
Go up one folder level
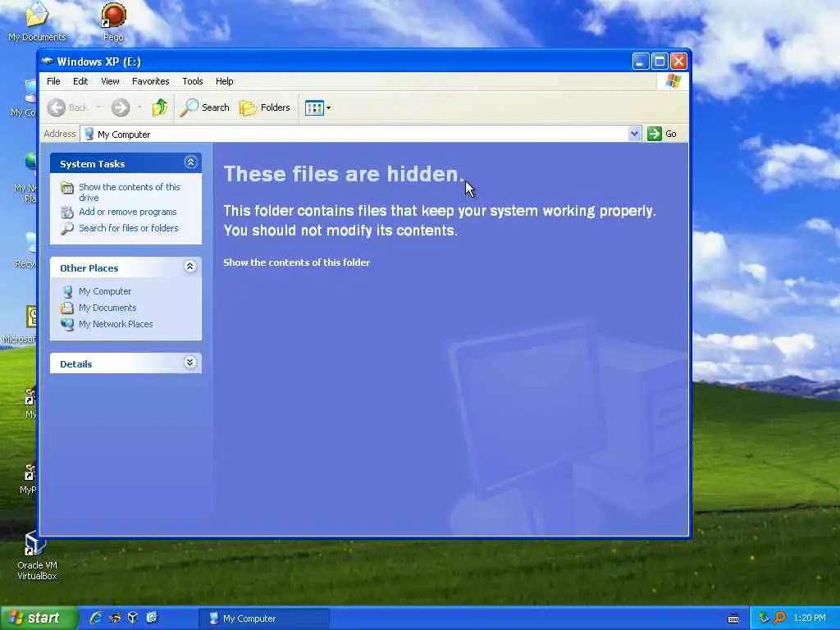(160, 107)
